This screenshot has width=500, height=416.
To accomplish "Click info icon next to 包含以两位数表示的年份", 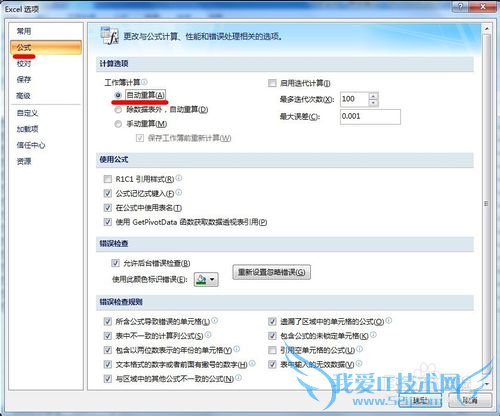I will (236, 349).
